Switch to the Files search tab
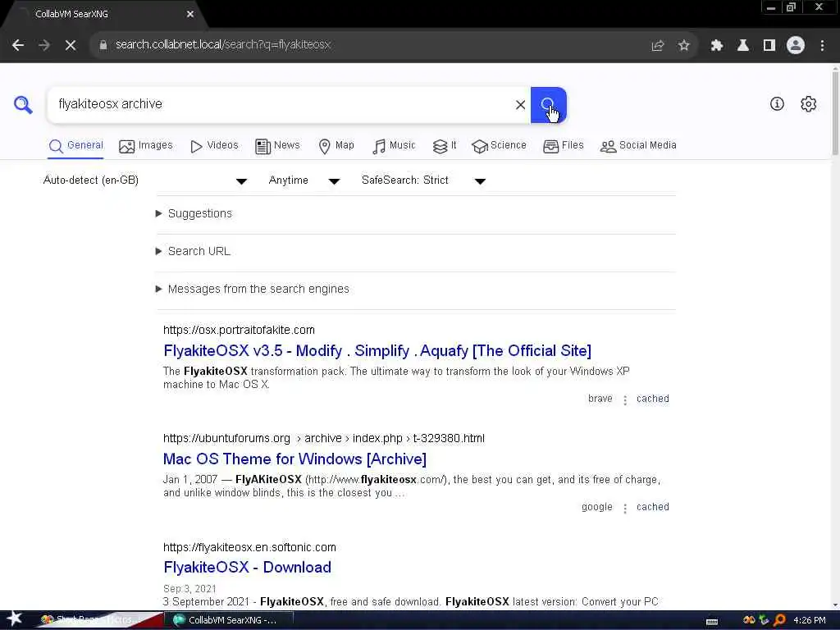 point(563,146)
